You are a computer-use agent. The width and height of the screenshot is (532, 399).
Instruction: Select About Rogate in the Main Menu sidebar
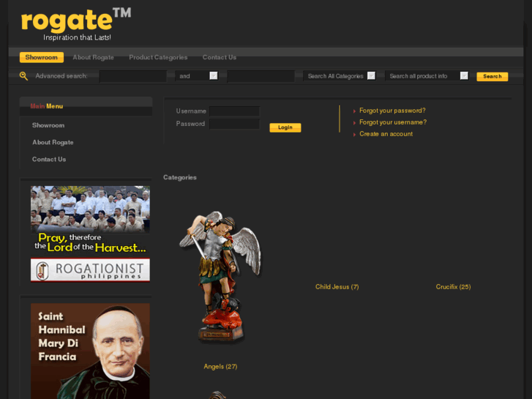pos(53,142)
